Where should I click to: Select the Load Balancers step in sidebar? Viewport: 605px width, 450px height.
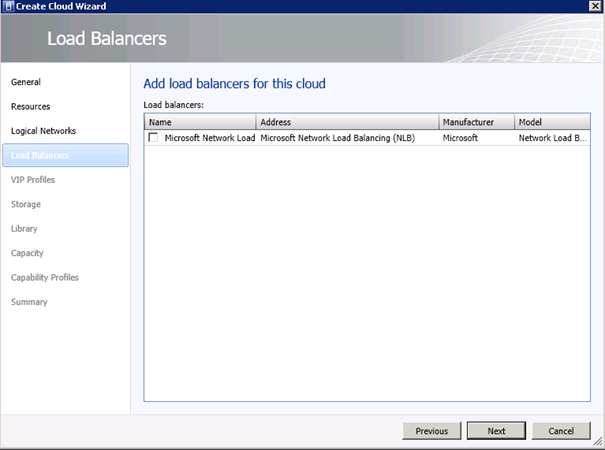pyautogui.click(x=39, y=155)
